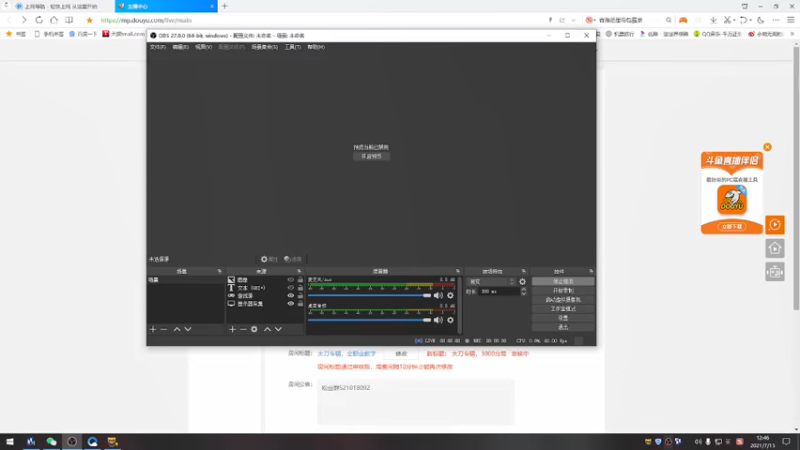Toggle Studio Mode in OBS controls

563,309
